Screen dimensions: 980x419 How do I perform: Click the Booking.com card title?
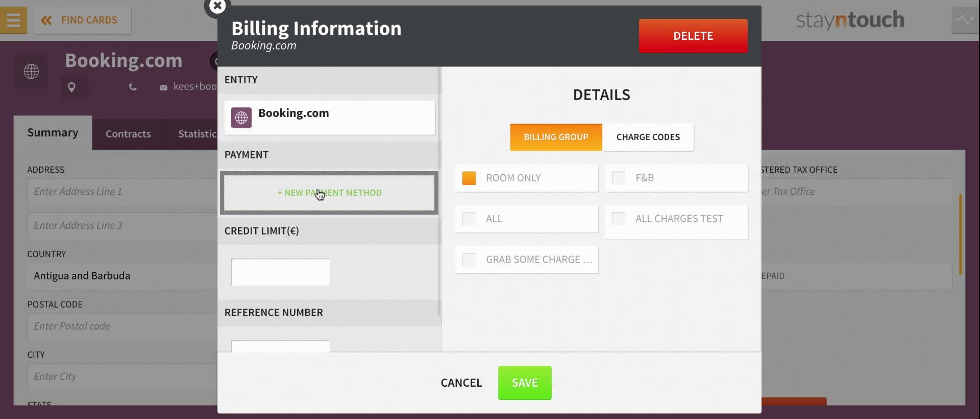(124, 60)
